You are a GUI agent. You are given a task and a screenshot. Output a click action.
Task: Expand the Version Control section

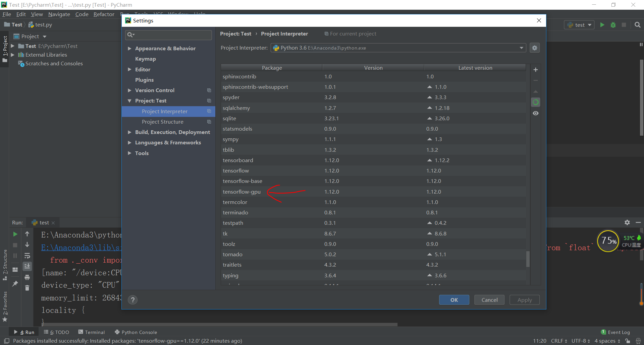(x=129, y=90)
